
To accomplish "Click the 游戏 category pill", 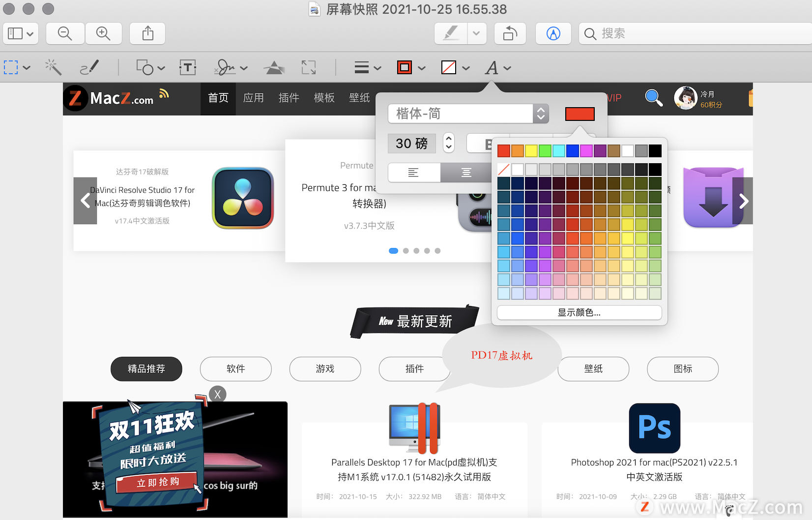I will coord(325,369).
